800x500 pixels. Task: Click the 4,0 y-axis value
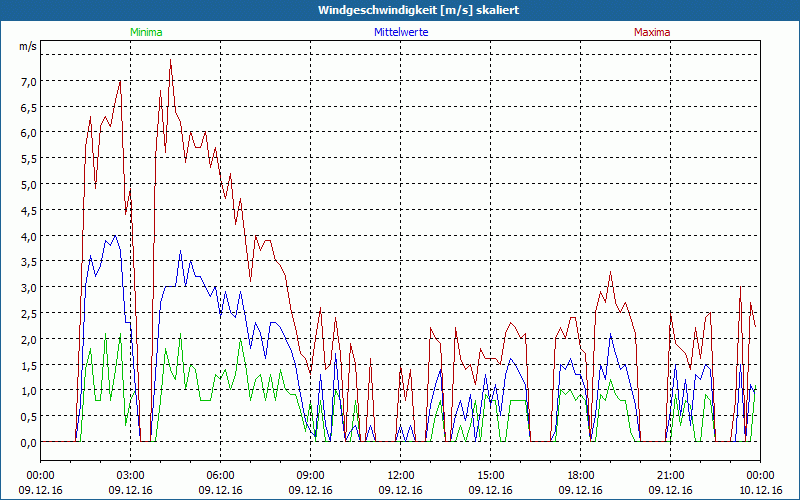(28, 236)
